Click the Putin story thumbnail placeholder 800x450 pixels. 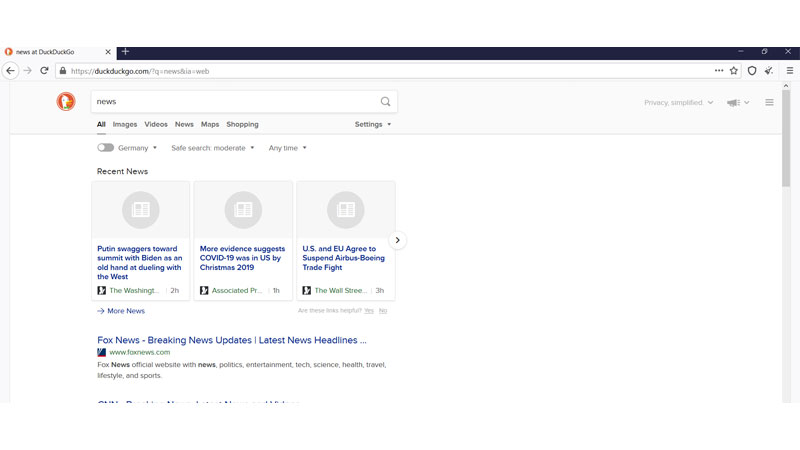tap(141, 210)
